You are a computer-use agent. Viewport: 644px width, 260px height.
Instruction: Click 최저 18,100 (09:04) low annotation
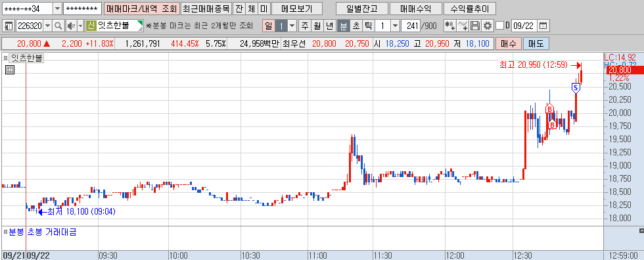(81, 212)
